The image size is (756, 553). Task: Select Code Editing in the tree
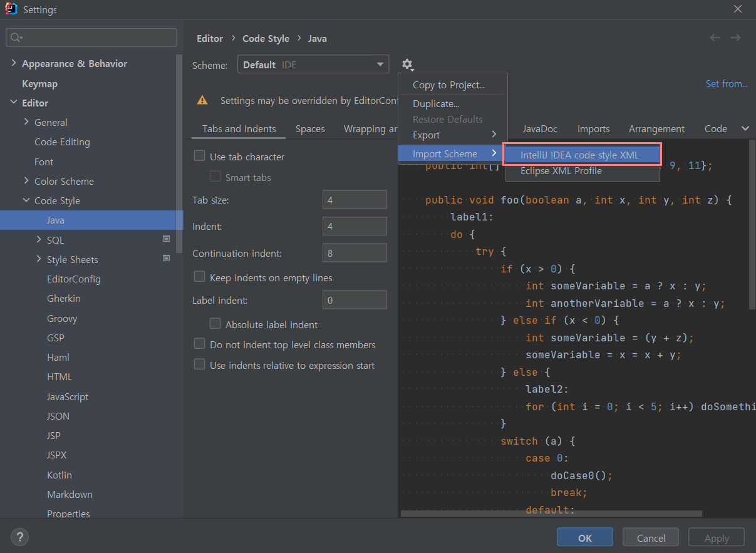62,142
